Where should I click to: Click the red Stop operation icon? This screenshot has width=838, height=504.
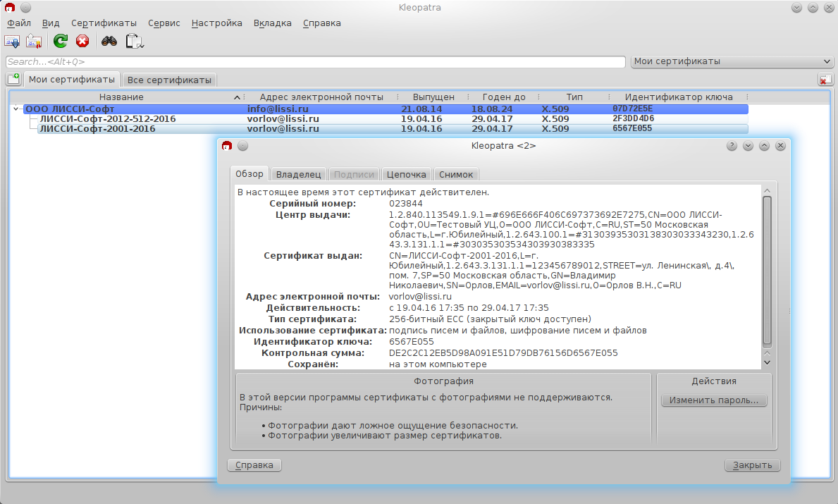[82, 41]
